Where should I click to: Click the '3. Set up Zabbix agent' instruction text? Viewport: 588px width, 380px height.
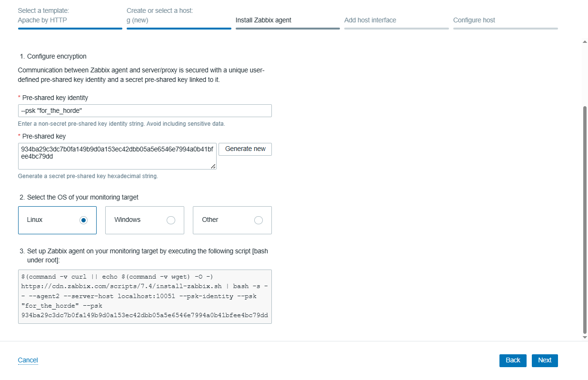point(143,255)
